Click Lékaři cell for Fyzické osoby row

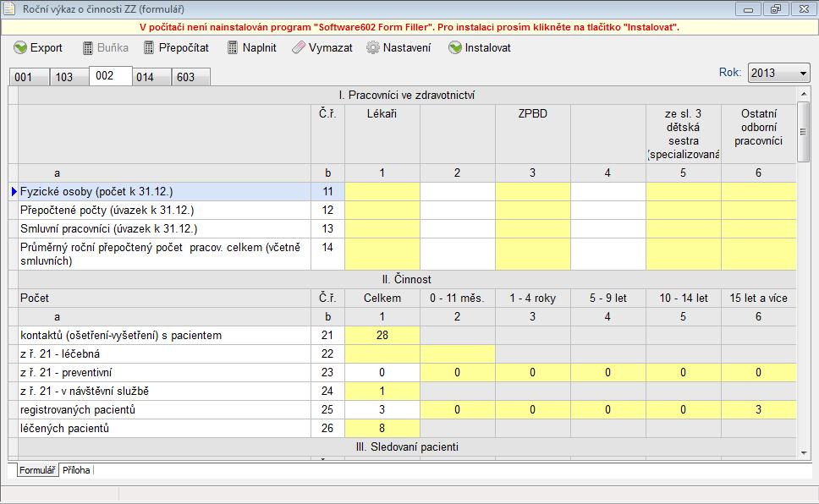tap(382, 192)
